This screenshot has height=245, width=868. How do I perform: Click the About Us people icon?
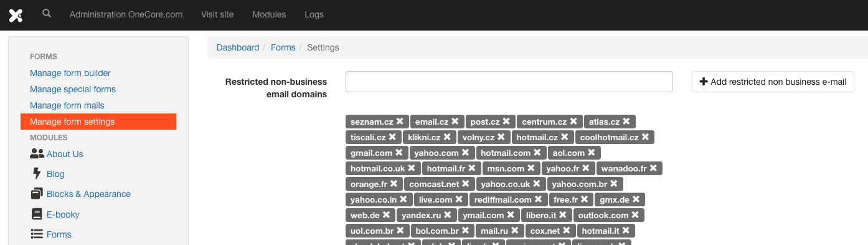(x=37, y=154)
